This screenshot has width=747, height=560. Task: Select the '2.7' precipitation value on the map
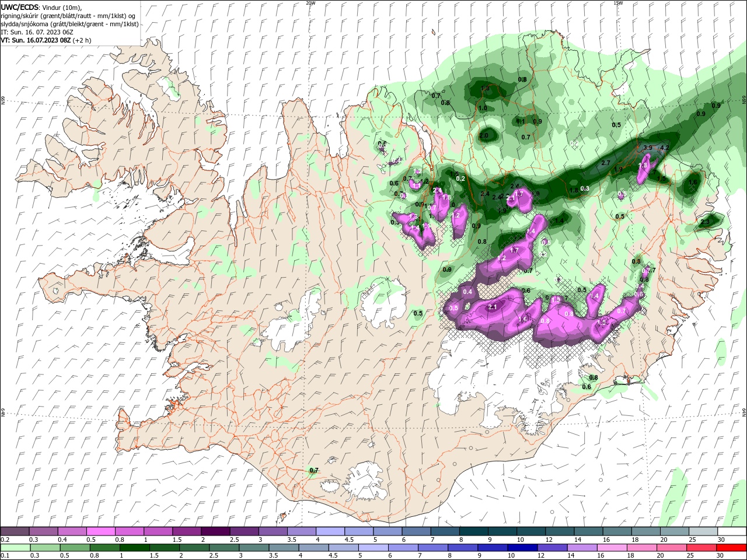tap(605, 163)
